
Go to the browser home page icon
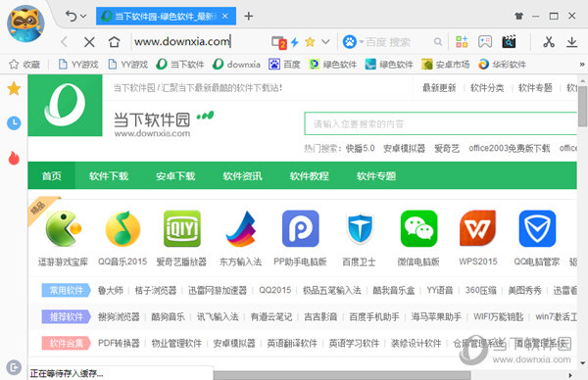tap(114, 41)
